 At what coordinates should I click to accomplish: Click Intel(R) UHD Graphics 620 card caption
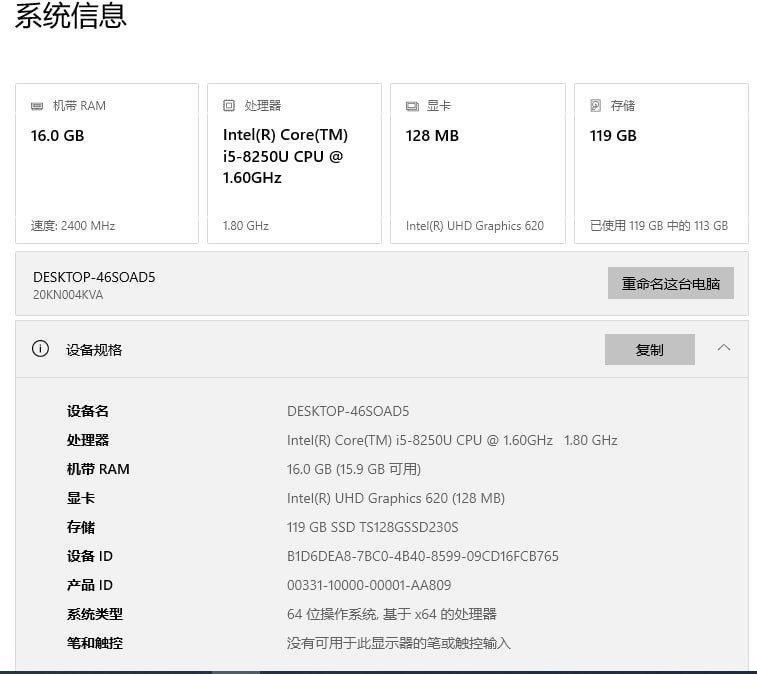(x=475, y=226)
